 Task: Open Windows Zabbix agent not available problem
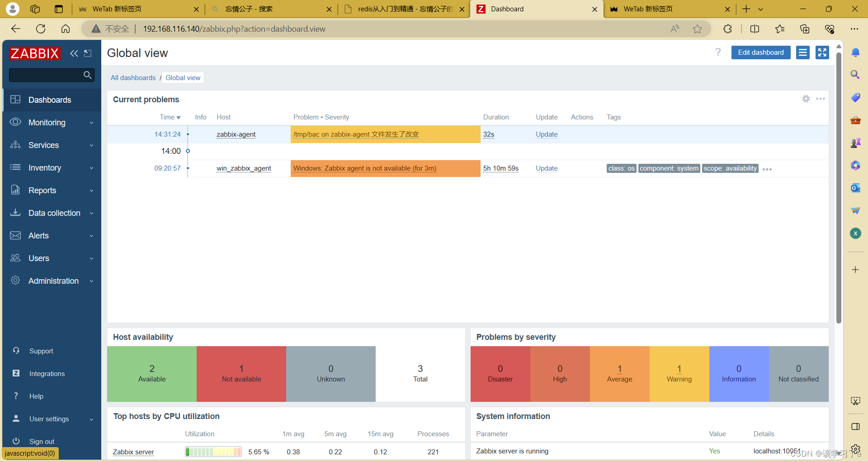pos(365,168)
